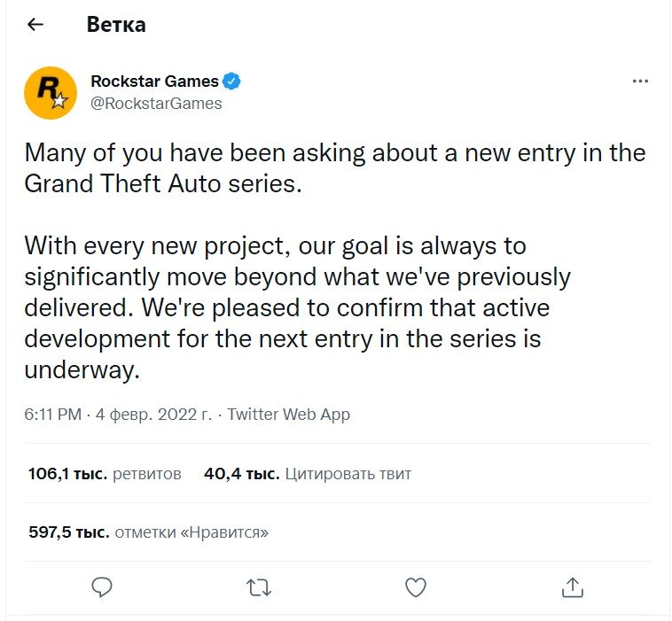Click the ретвитов label text
Screen dimensions: 672x621
click(147, 474)
